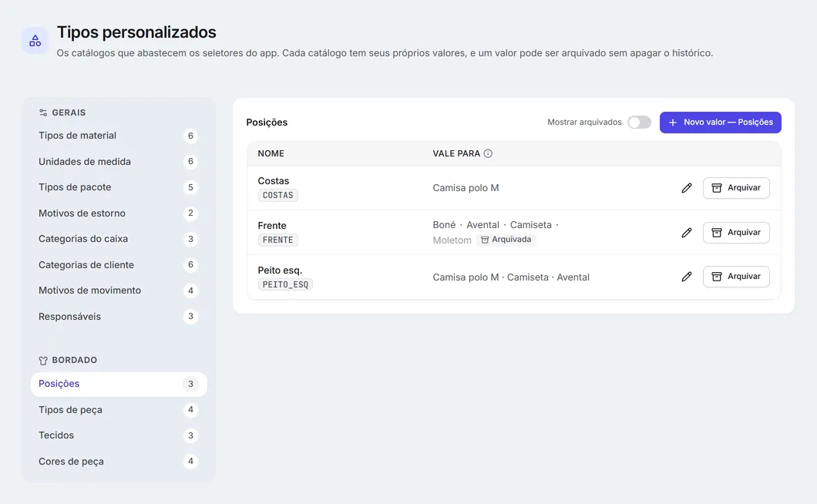817x504 pixels.
Task: Click the Posições panel heading
Action: pos(267,123)
